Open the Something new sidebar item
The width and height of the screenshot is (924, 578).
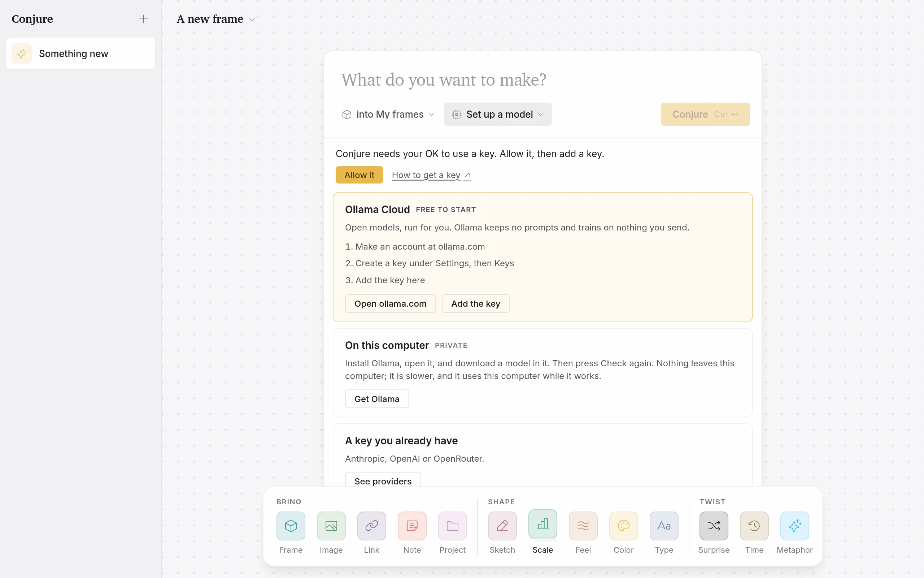[x=80, y=53]
